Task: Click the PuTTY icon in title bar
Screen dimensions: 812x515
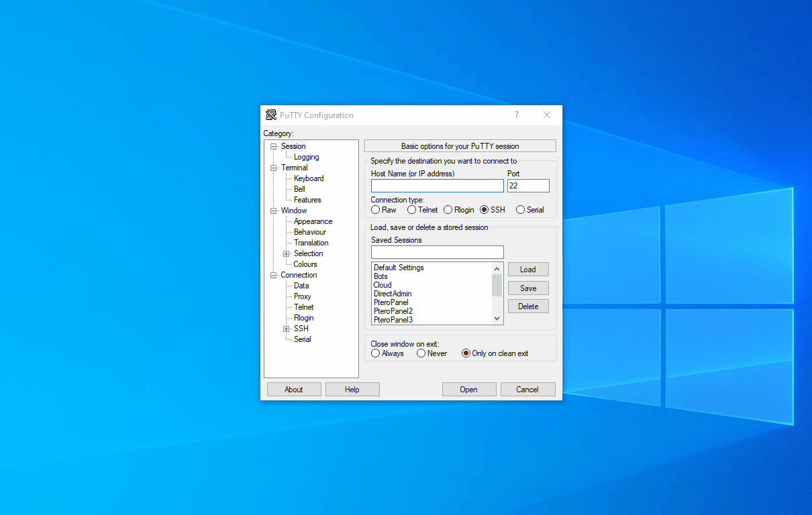Action: click(271, 115)
